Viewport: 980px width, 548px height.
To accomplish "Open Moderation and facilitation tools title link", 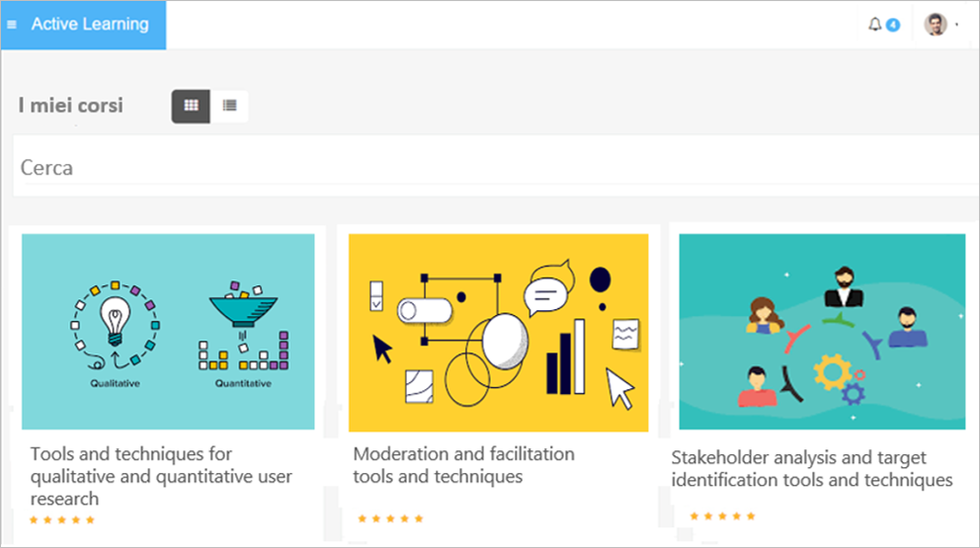I will point(463,465).
